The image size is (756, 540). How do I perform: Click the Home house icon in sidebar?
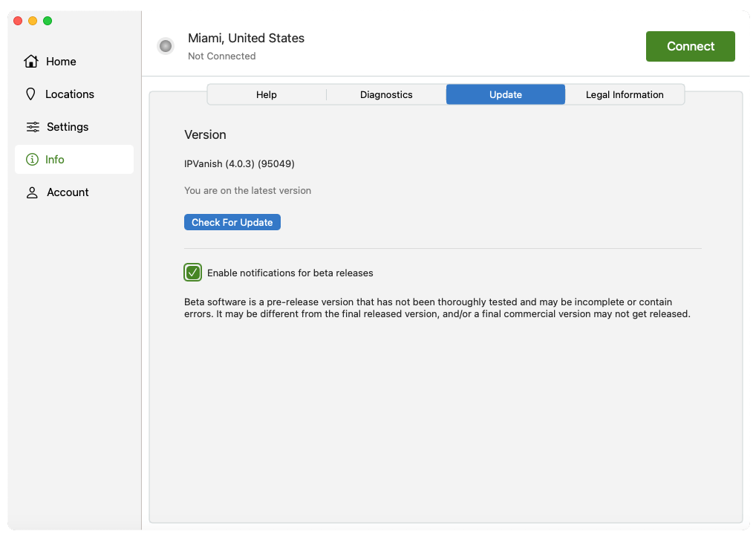[31, 62]
